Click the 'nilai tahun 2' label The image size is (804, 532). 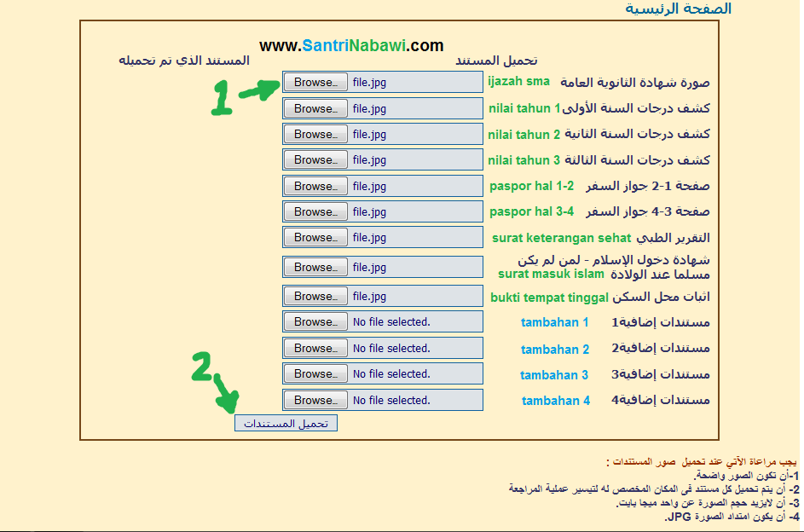click(524, 135)
